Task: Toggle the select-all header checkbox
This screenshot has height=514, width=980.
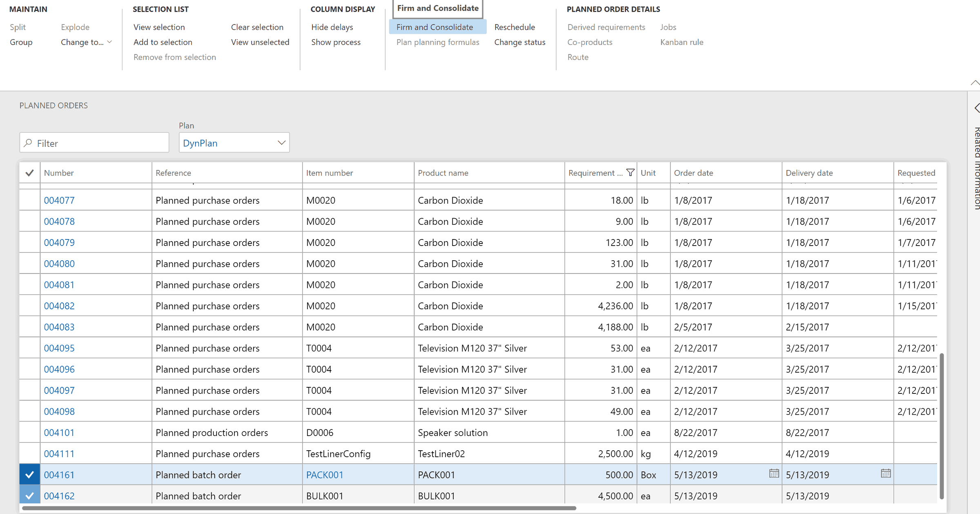Action: 29,172
